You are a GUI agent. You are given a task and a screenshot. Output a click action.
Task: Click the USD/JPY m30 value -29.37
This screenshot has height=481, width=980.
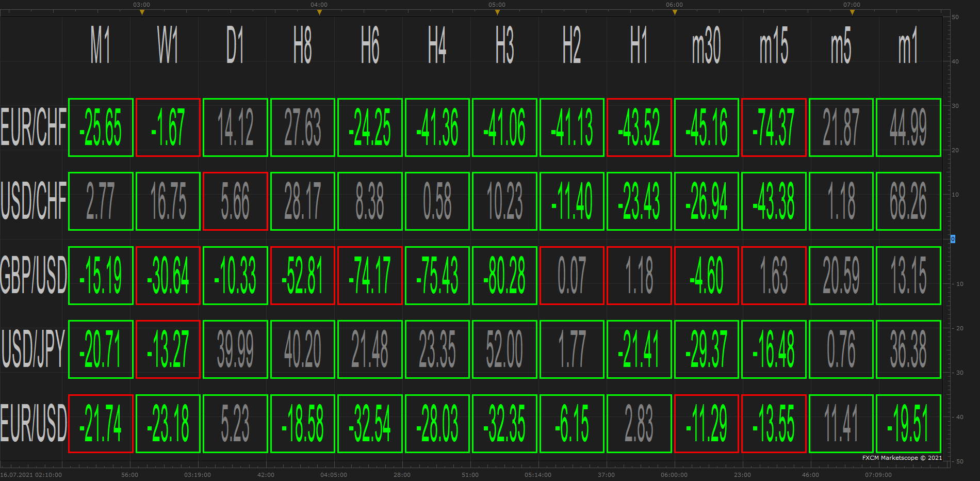coord(707,349)
